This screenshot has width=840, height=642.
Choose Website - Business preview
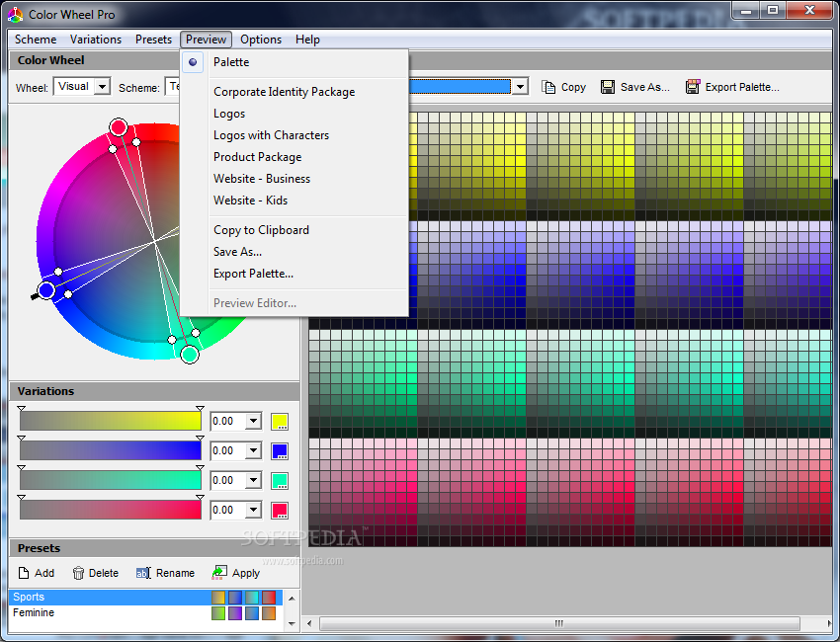click(x=262, y=179)
